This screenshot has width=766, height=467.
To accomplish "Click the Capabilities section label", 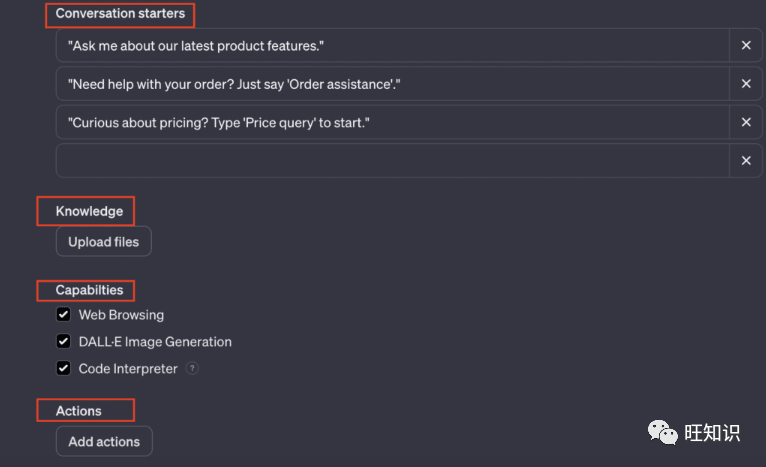I will [x=89, y=290].
